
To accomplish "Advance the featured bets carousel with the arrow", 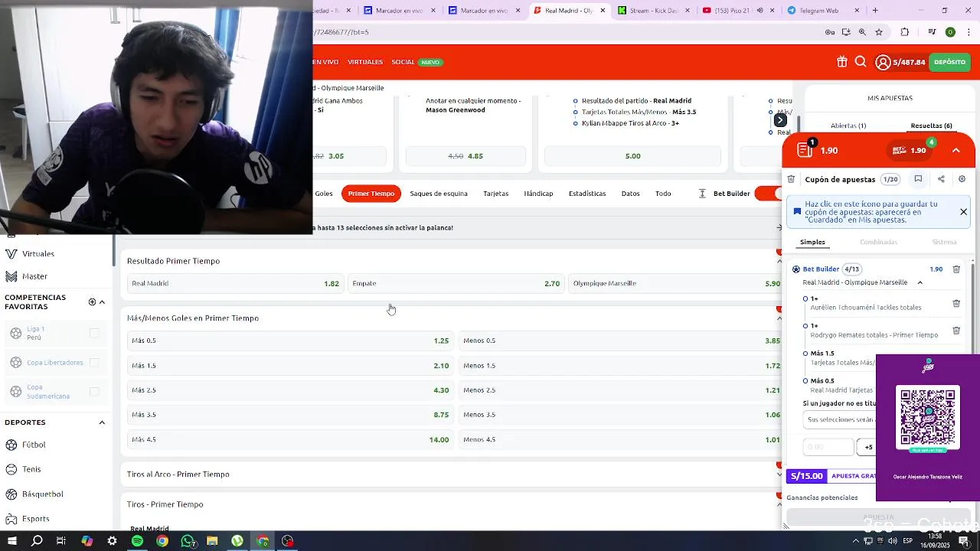I will point(780,120).
